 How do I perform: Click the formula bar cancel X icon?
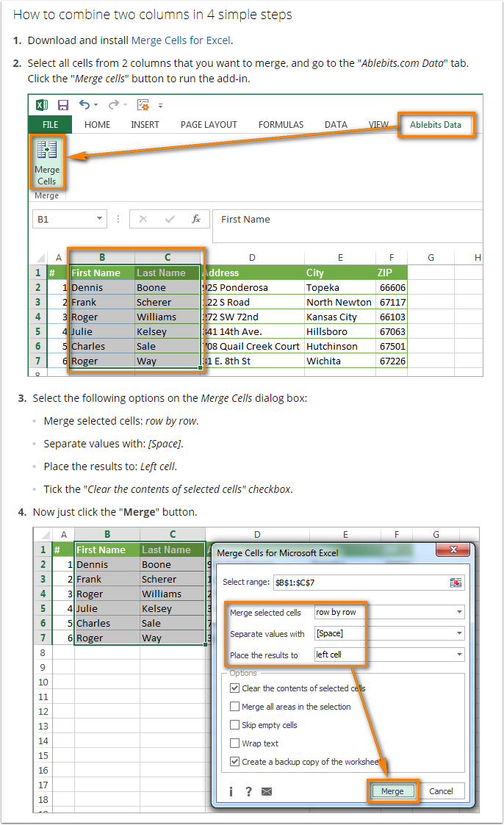coord(143,219)
